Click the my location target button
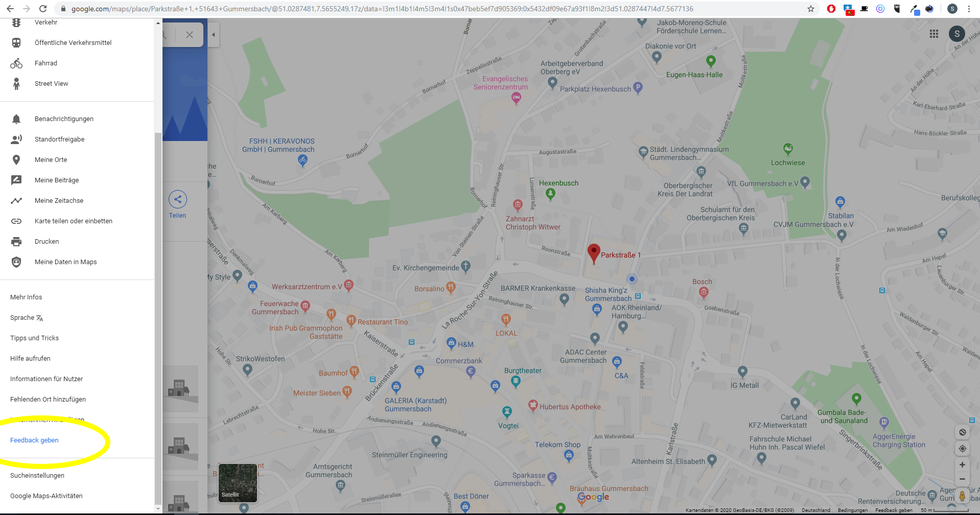 coord(962,449)
